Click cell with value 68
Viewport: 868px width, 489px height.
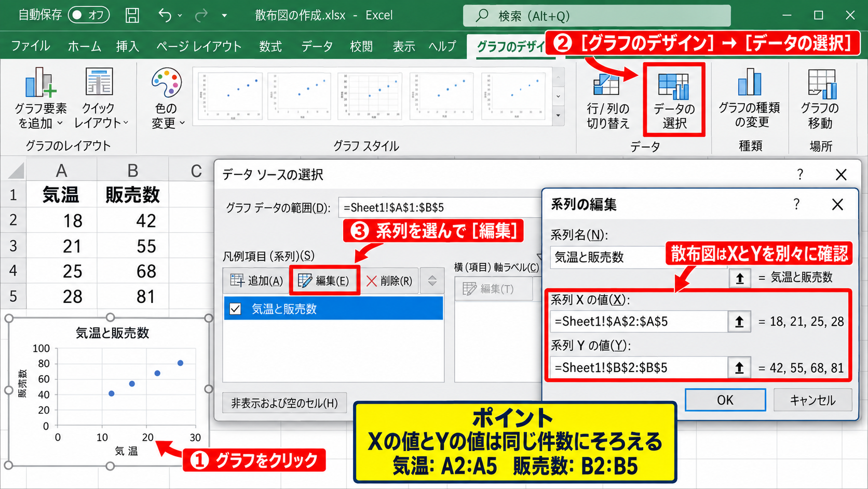coord(133,271)
